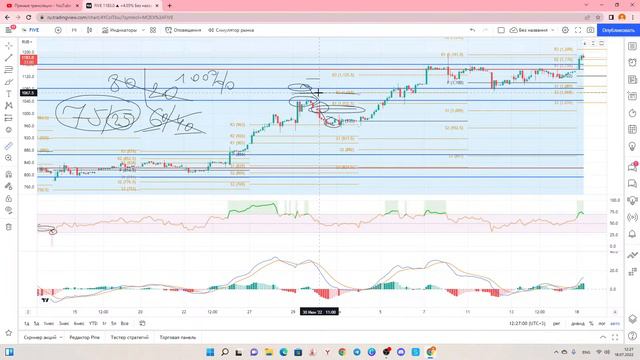Open the ideas lightbulb panel
640x360 pixels.
pyautogui.click(x=632, y=146)
